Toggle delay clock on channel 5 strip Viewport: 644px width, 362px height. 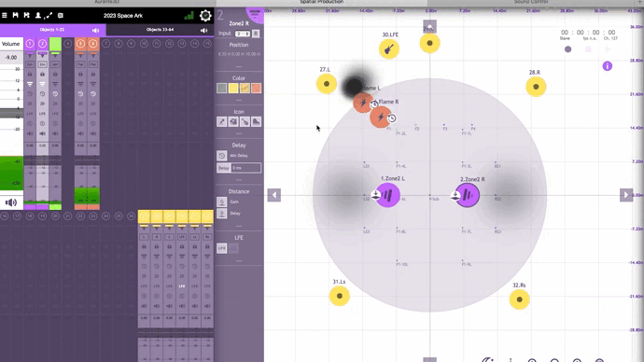80,94
